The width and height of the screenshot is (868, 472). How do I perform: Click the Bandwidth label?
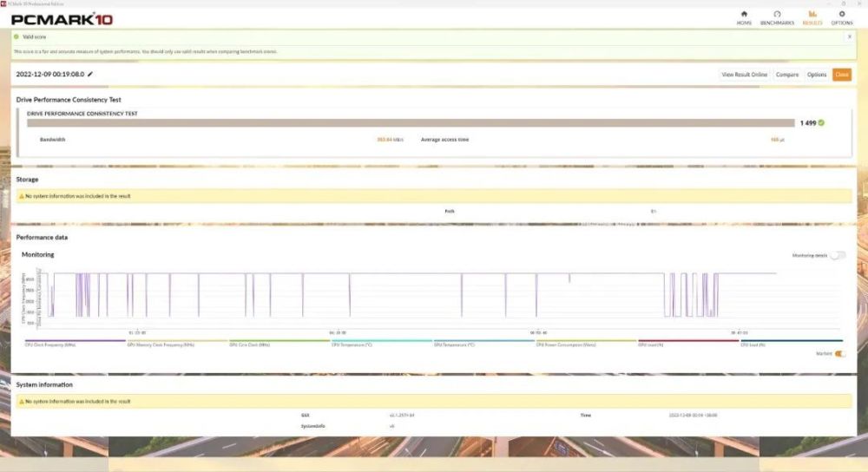point(53,140)
